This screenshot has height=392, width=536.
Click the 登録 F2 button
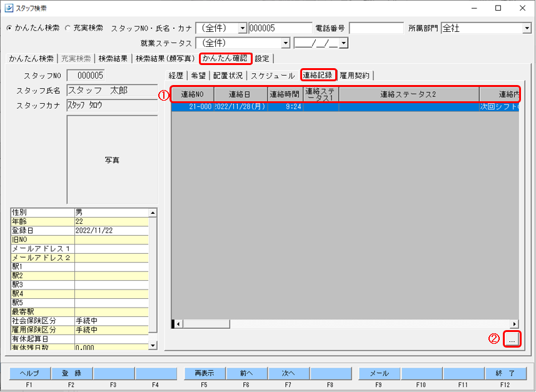[x=72, y=373]
